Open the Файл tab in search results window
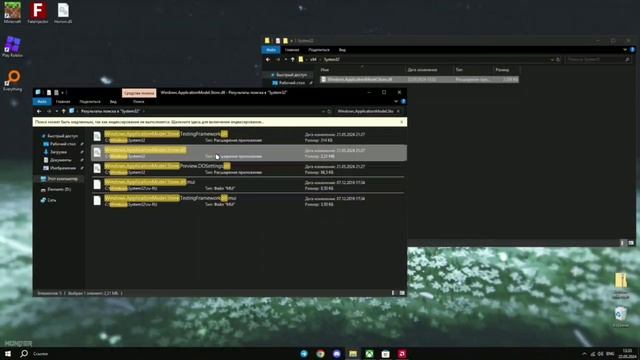This screenshot has height=360, width=640. coord(42,102)
